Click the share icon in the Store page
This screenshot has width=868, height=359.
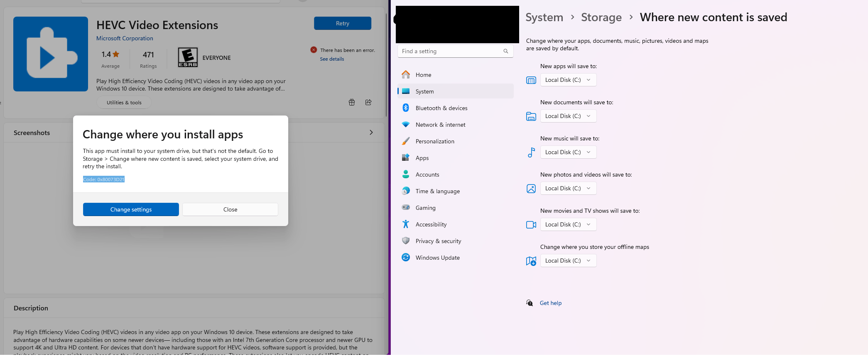[368, 102]
